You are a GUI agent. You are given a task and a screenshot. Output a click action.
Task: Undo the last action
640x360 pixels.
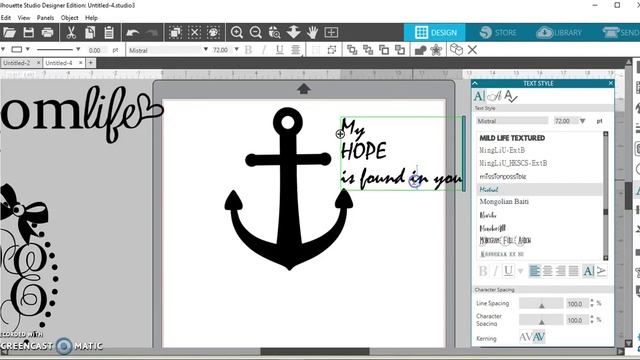[x=133, y=32]
